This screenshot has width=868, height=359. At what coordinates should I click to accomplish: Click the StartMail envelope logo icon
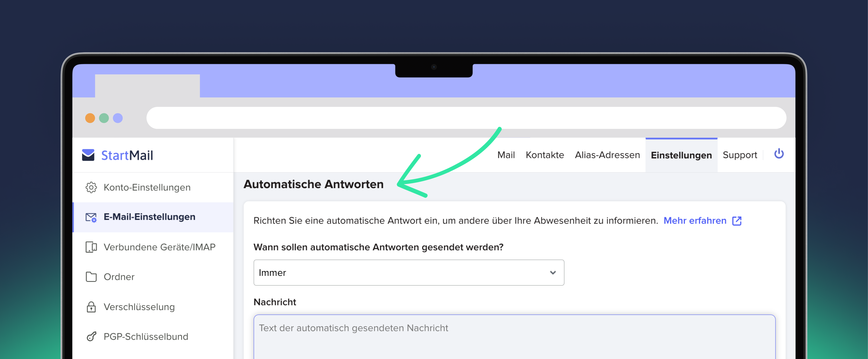coord(88,155)
